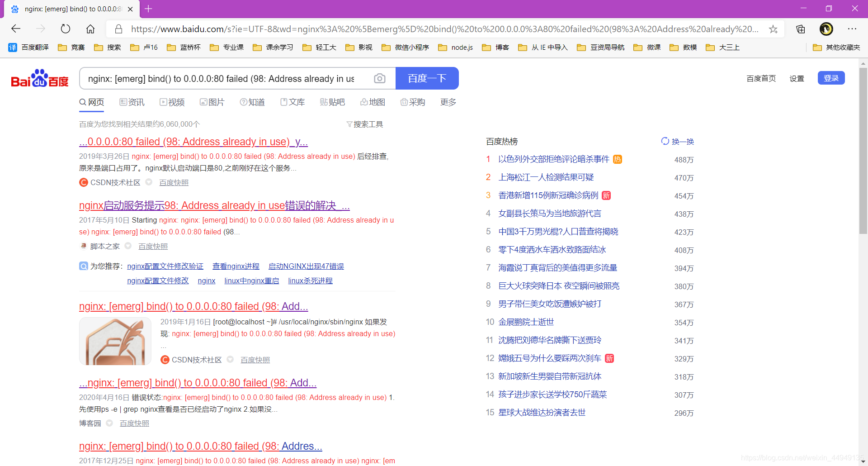Open the browser profile avatar
The width and height of the screenshot is (868, 466).
tap(826, 29)
